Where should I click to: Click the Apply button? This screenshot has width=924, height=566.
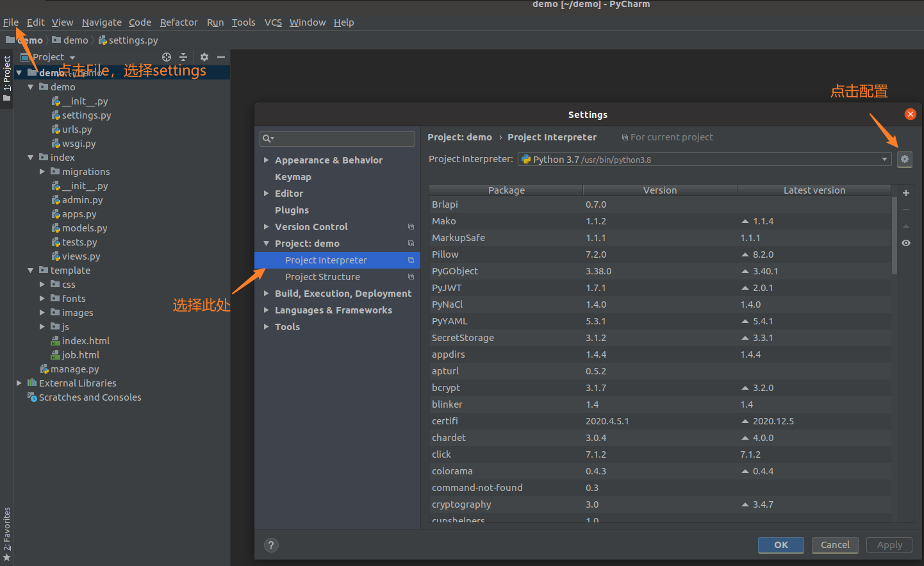click(889, 545)
